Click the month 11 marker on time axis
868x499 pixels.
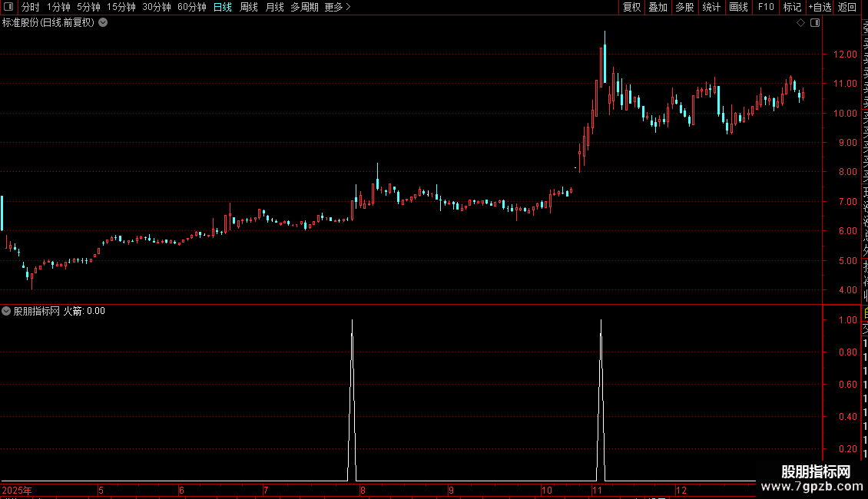click(x=597, y=490)
